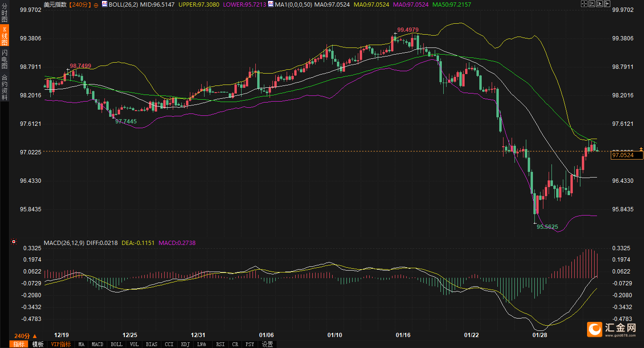
Task: Click the chart play-forward axis icon
Action: tap(599, 4)
